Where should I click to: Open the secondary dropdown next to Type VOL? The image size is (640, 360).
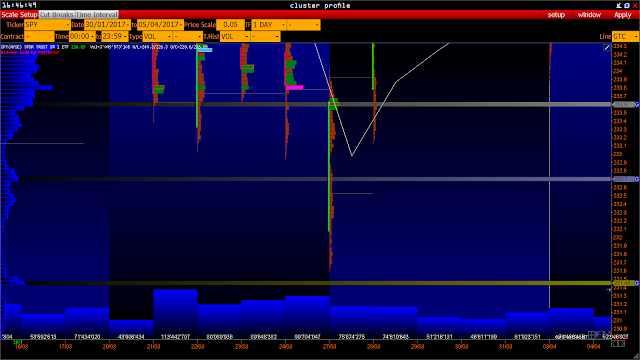point(188,36)
